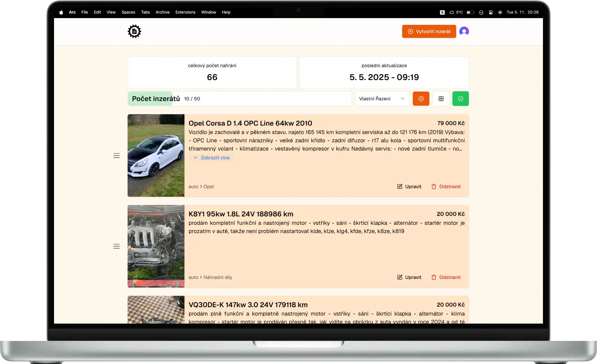The width and height of the screenshot is (597, 364).
Task: Open the Extensions menu
Action: [185, 12]
